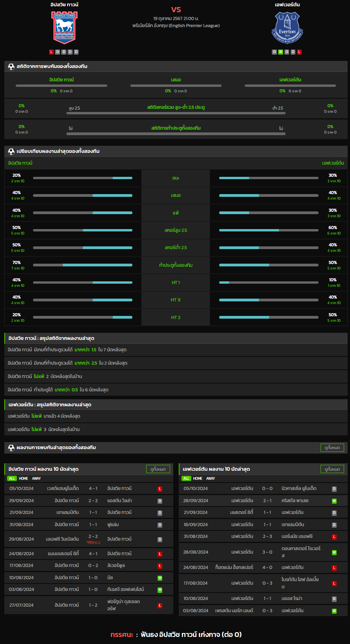The width and height of the screenshot is (350, 644).
Task: Click D result badge for 21/09/2024 Ipswich match
Action: [160, 513]
